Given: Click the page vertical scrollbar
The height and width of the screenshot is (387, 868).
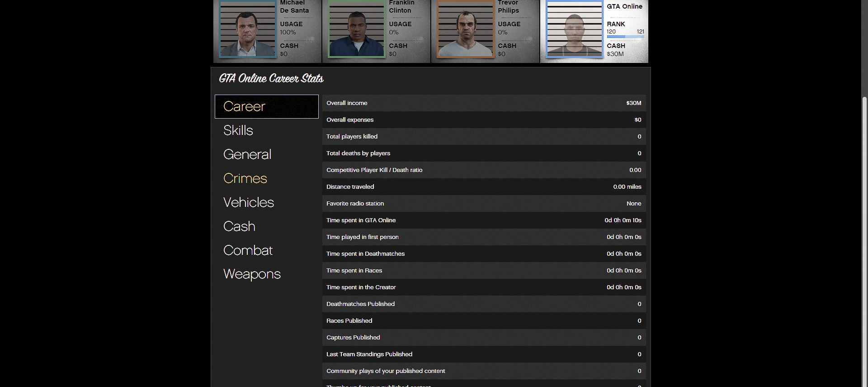Looking at the screenshot, I should tap(864, 226).
